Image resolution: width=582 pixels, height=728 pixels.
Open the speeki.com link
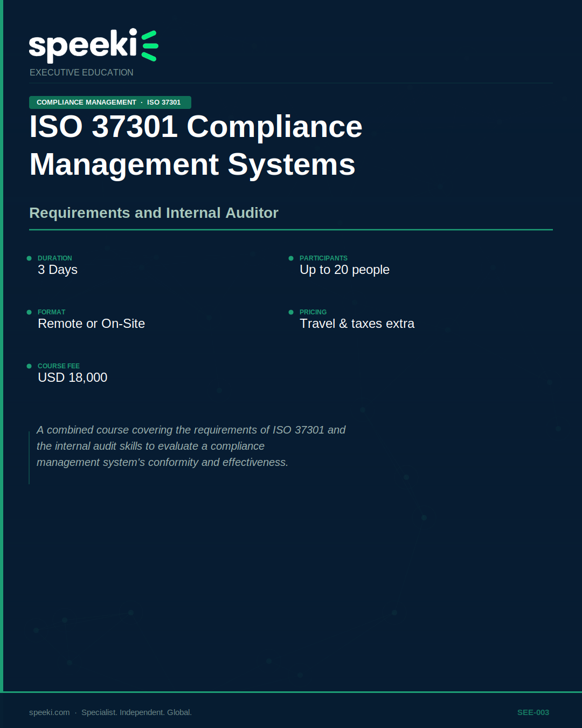[x=48, y=712]
